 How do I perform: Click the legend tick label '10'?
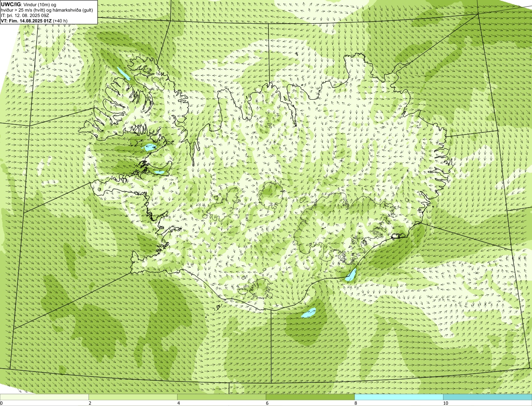tap(446, 403)
